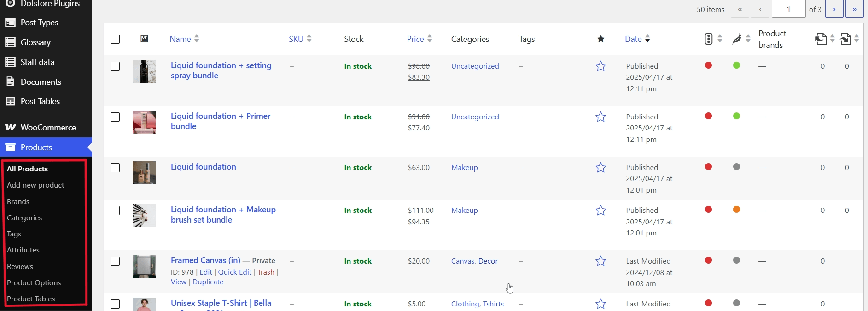Open Reviews submenu item
This screenshot has height=311, width=868.
click(x=20, y=267)
